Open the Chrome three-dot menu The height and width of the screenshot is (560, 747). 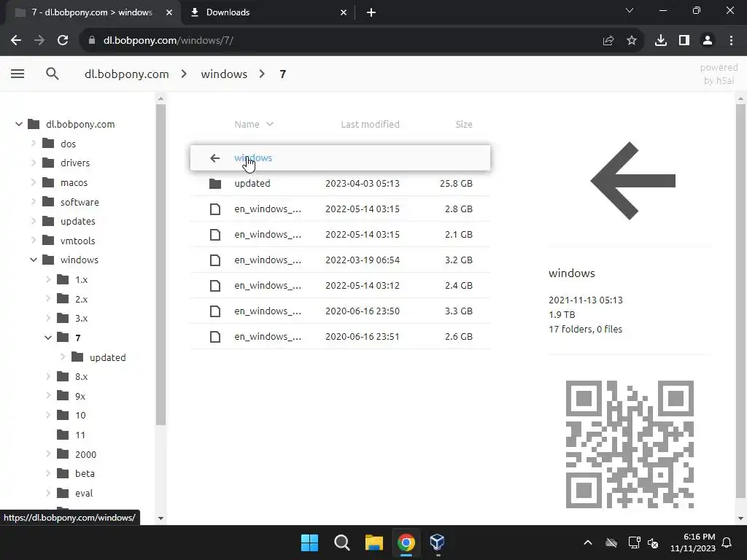pos(731,41)
